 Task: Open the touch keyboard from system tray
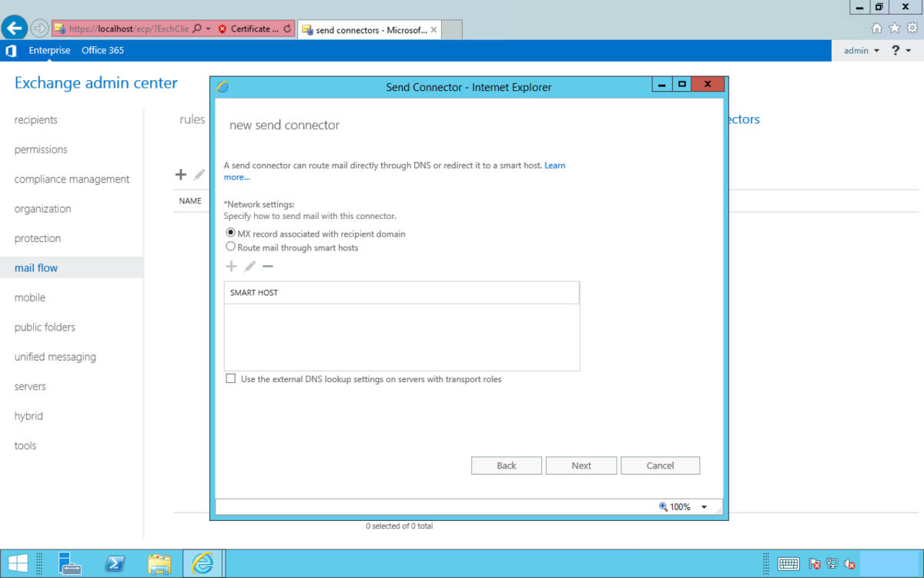click(x=788, y=563)
